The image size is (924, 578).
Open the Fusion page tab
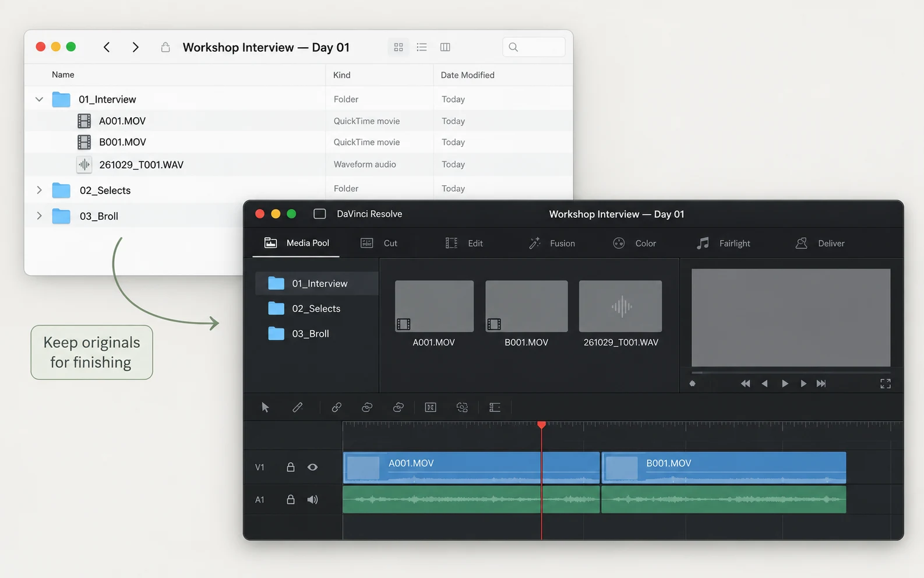coord(552,243)
